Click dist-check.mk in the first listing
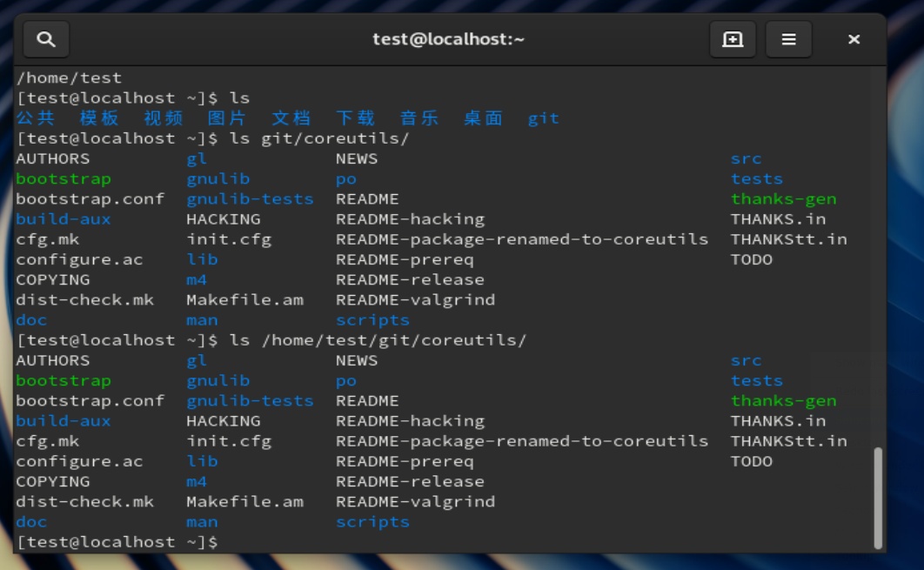The image size is (924, 570). (85, 300)
